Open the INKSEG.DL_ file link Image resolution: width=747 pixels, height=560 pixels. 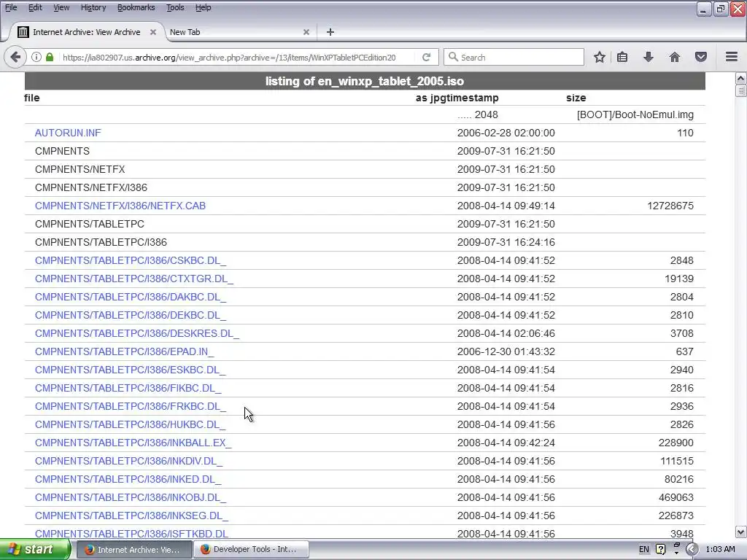pyautogui.click(x=131, y=516)
